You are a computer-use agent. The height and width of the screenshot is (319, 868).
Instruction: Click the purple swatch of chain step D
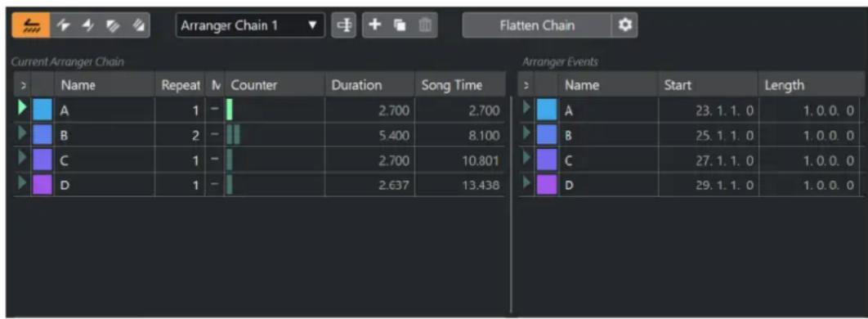[43, 185]
